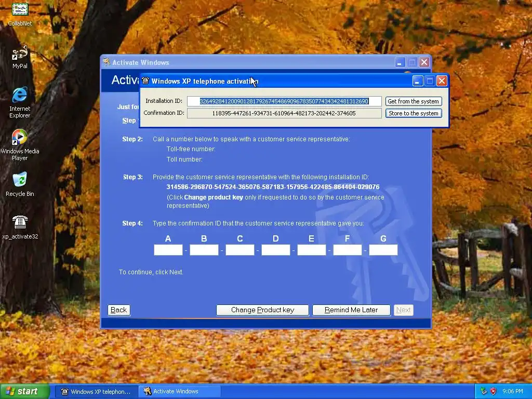Click the confirmation ID box B
The height and width of the screenshot is (399, 532).
pyautogui.click(x=204, y=250)
